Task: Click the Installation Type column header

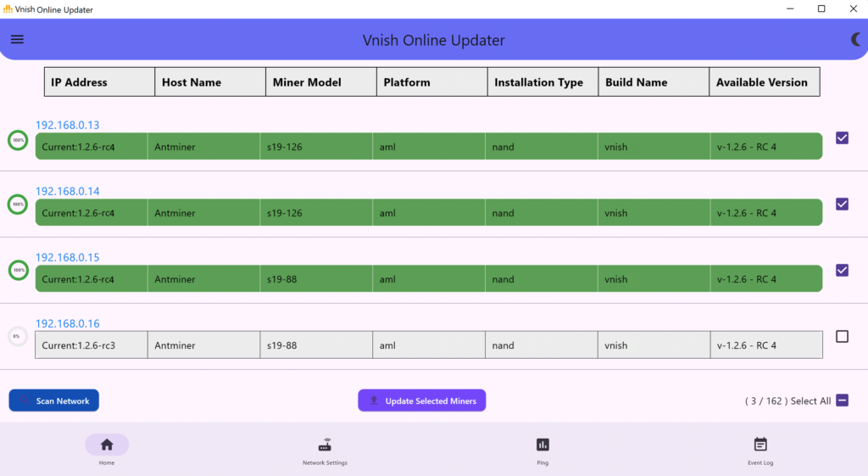Action: pyautogui.click(x=543, y=82)
